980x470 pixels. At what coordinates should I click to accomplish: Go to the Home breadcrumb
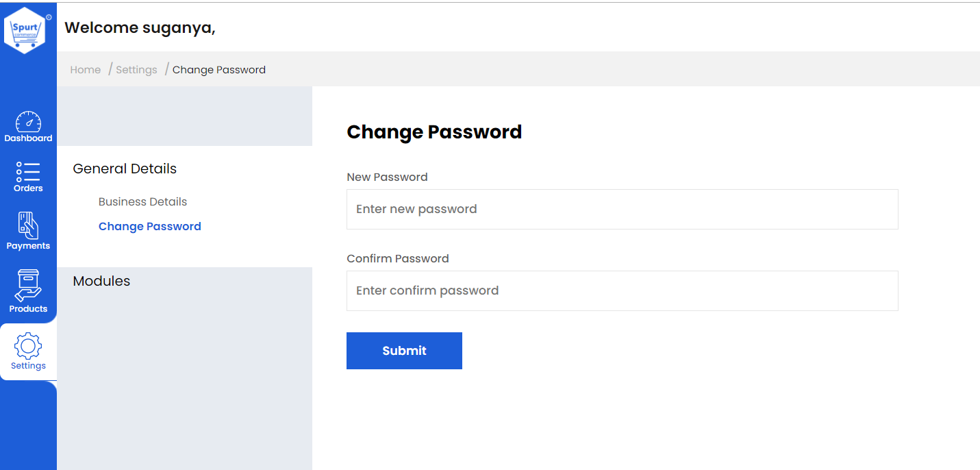86,70
